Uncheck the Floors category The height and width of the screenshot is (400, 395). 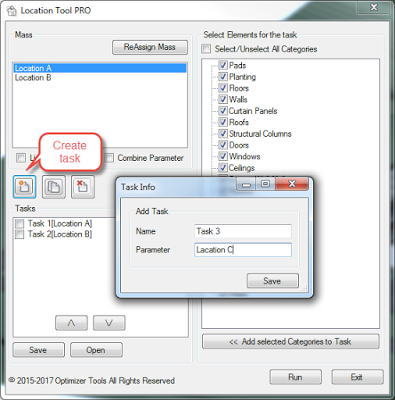click(223, 88)
